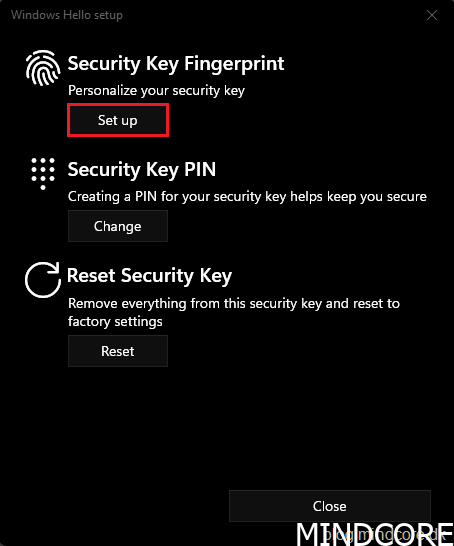Click the 'Remove everything from this security key' text
Screen dimensions: 454x546
[234, 303]
